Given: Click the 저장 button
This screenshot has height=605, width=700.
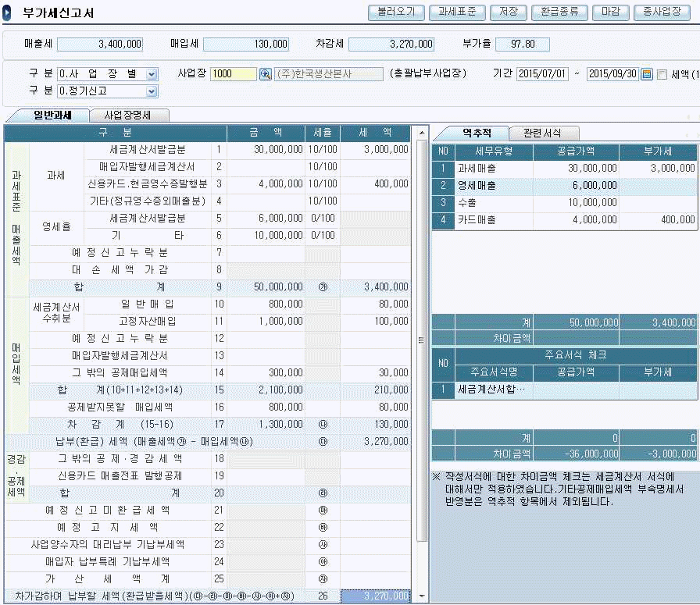Looking at the screenshot, I should click(508, 12).
